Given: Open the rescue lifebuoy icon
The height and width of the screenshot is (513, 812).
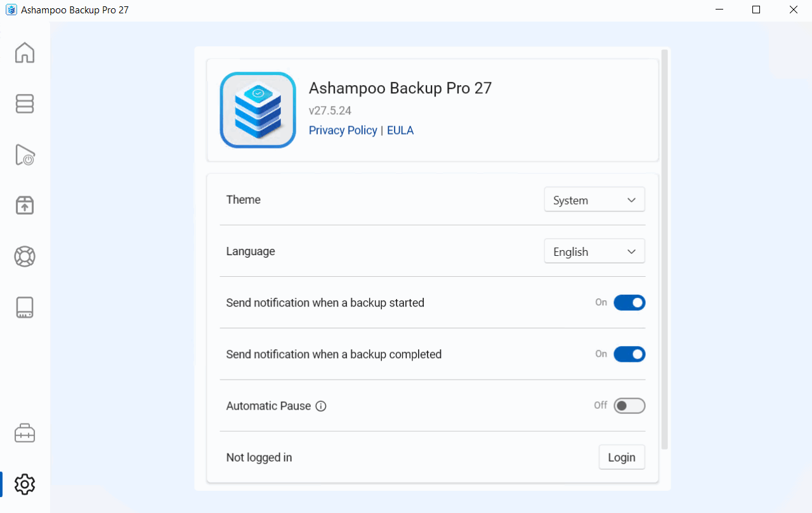Looking at the screenshot, I should (25, 256).
